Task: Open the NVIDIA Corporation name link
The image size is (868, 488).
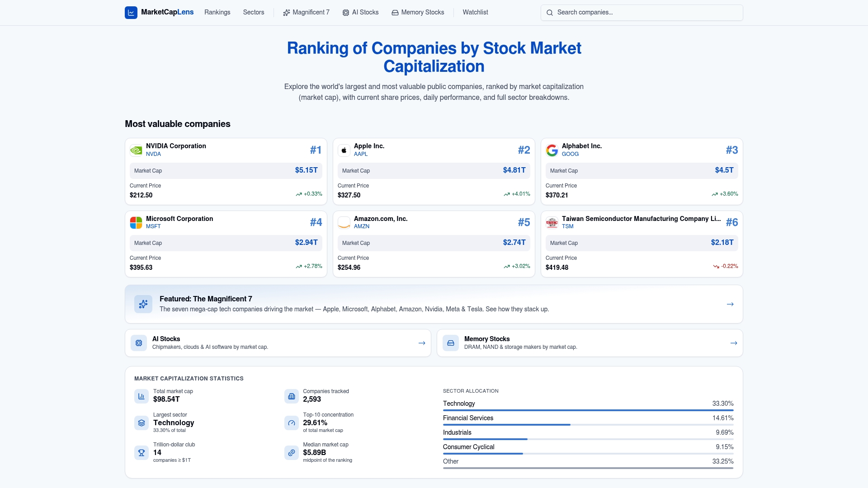Action: (x=176, y=146)
